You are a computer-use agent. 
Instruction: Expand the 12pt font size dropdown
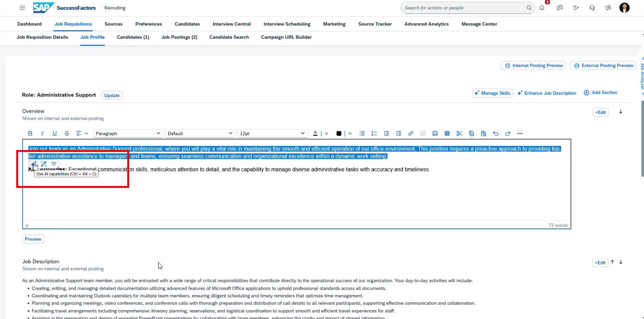[x=272, y=133]
